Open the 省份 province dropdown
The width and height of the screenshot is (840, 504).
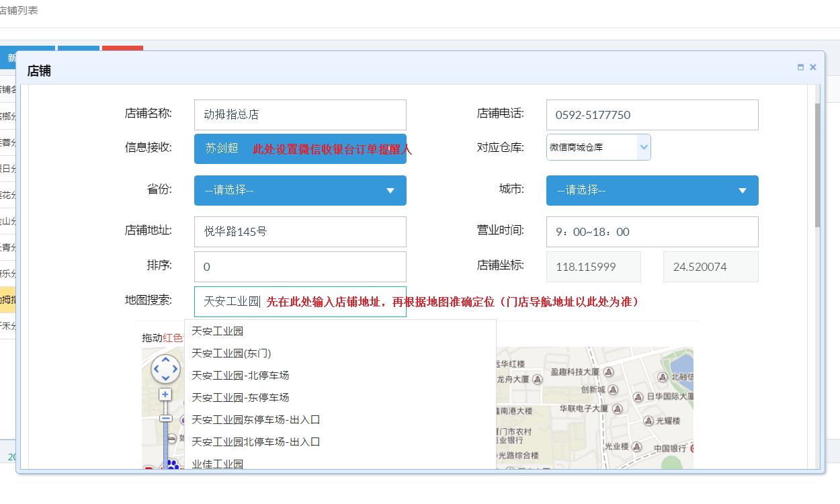[300, 190]
